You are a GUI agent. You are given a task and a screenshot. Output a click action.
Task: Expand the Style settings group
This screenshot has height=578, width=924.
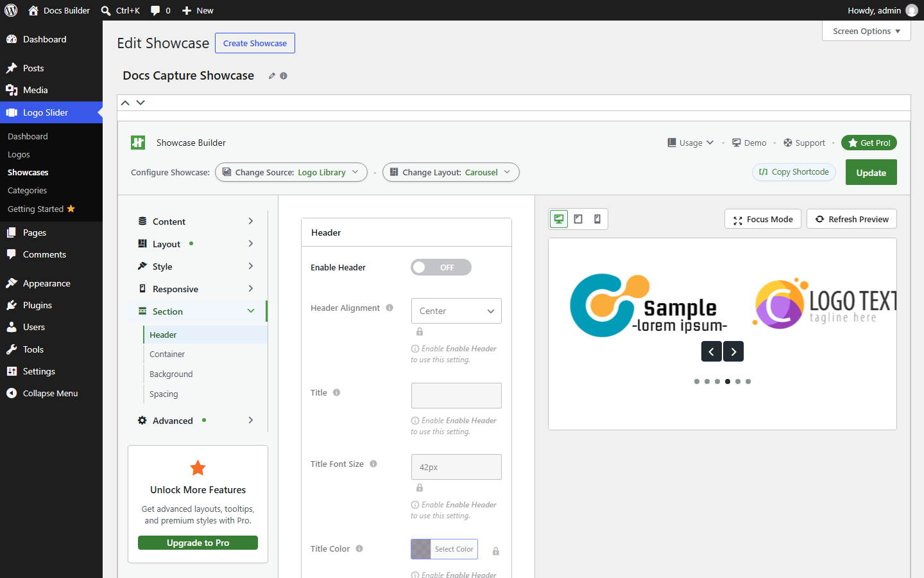pos(196,267)
